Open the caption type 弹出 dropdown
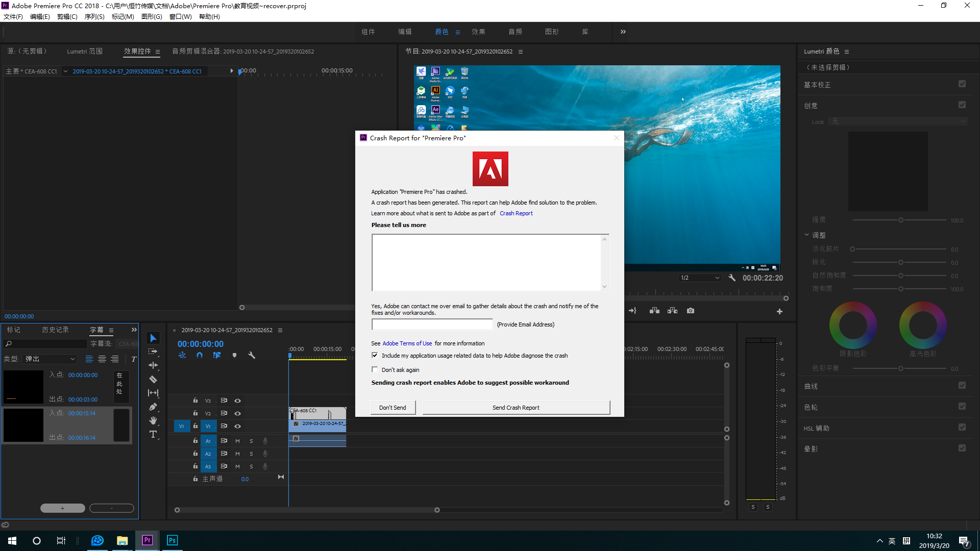This screenshot has height=551, width=980. click(x=50, y=359)
